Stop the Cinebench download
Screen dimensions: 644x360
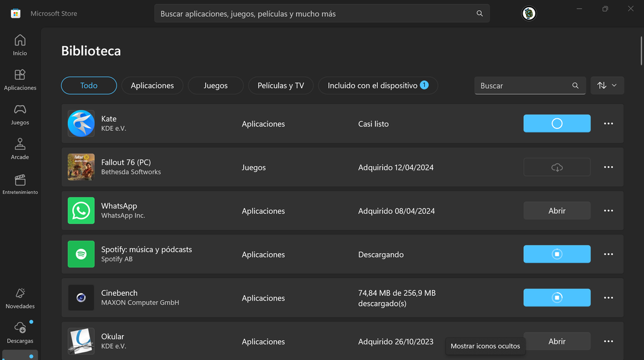557,298
